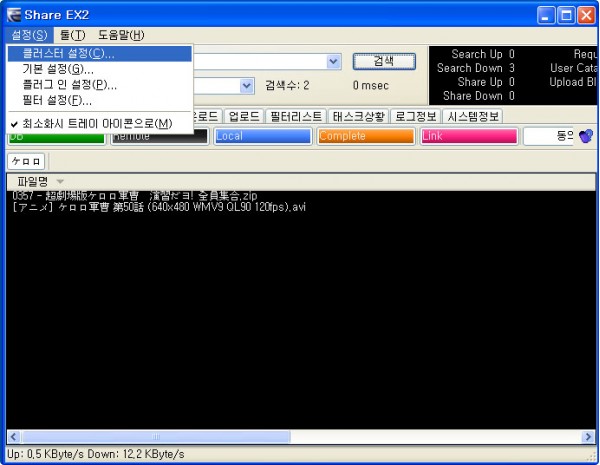600x465 pixels.
Task: Expand the search keyword combo box arrow
Action: pyautogui.click(x=334, y=62)
